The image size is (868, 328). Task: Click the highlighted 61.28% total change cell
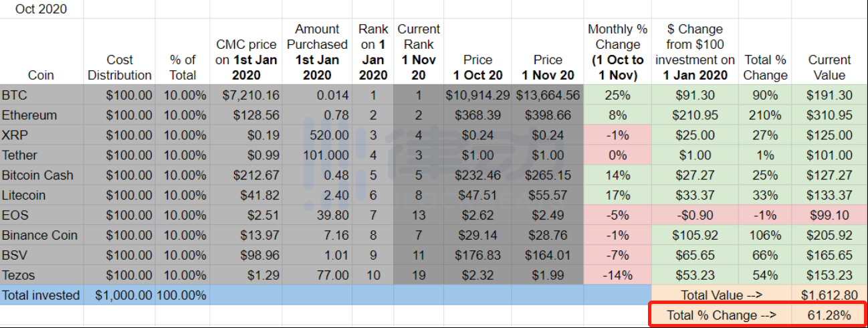(829, 315)
